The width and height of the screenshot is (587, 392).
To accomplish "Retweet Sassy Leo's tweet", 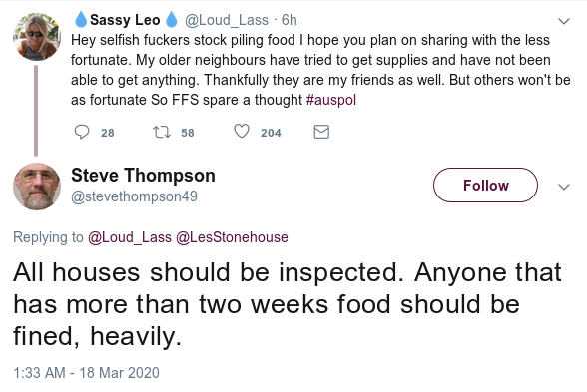I will [x=162, y=132].
